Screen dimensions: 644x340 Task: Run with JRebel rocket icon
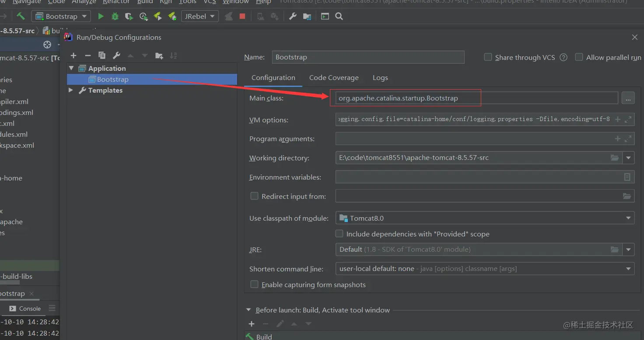point(157,16)
